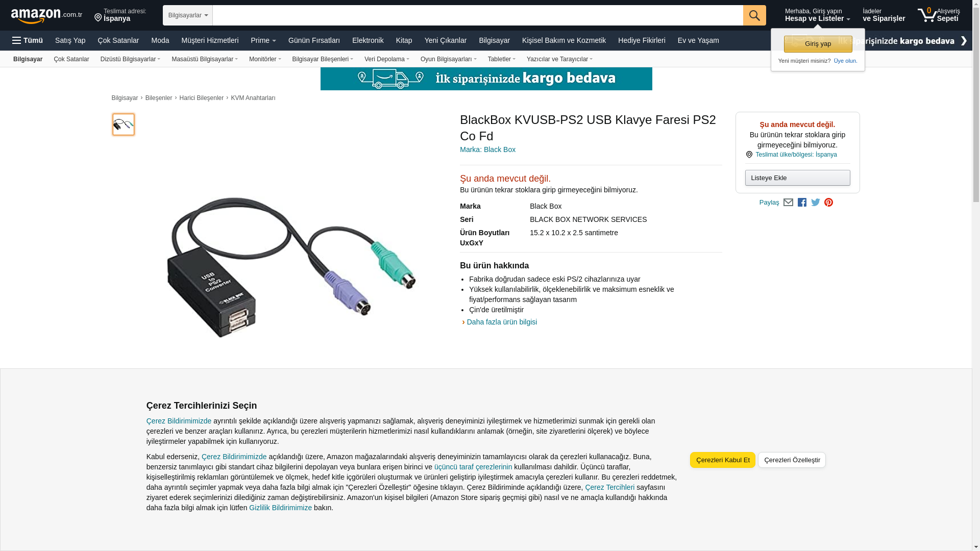
Task: Click the search magnifier button
Action: click(754, 15)
